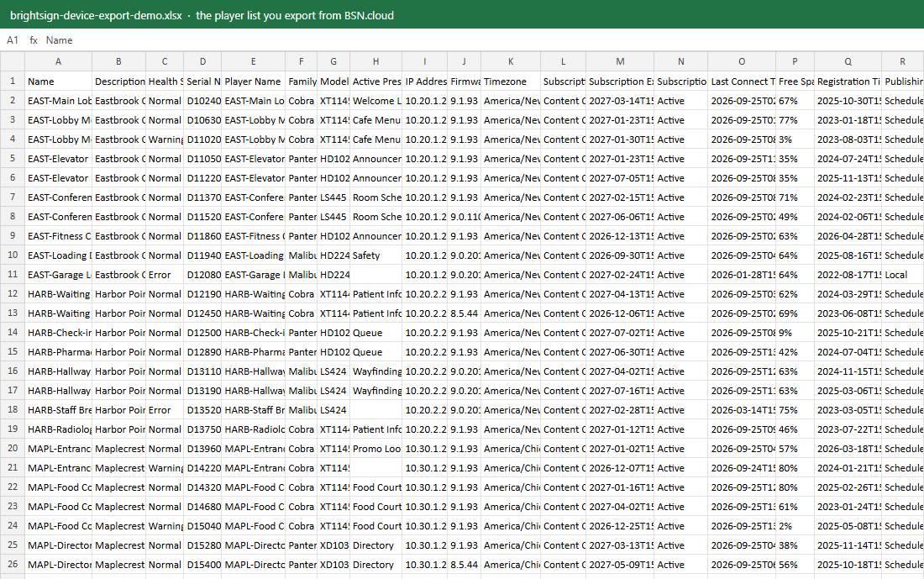
Task: Click 'Directory' cell in row 25
Action: pos(376,545)
